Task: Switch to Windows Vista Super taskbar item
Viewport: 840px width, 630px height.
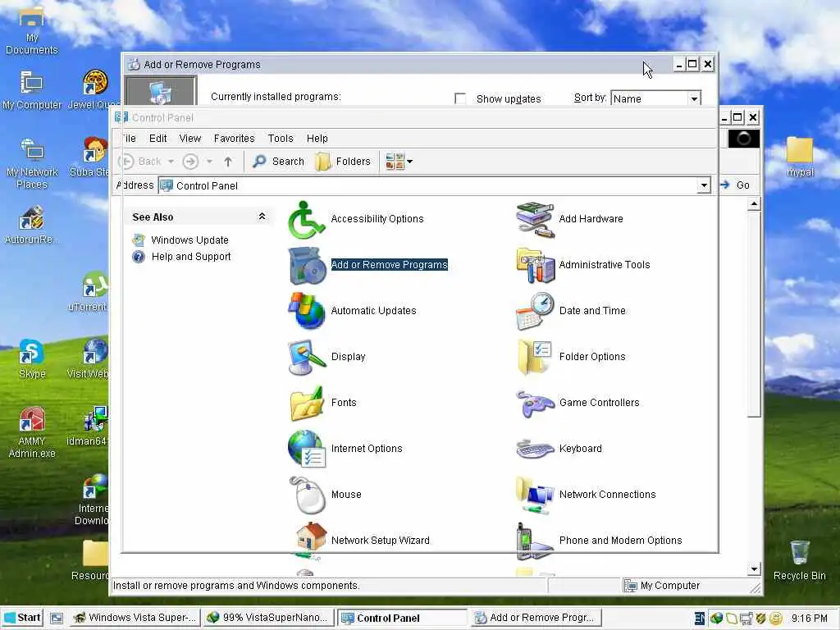Action: pyautogui.click(x=135, y=618)
